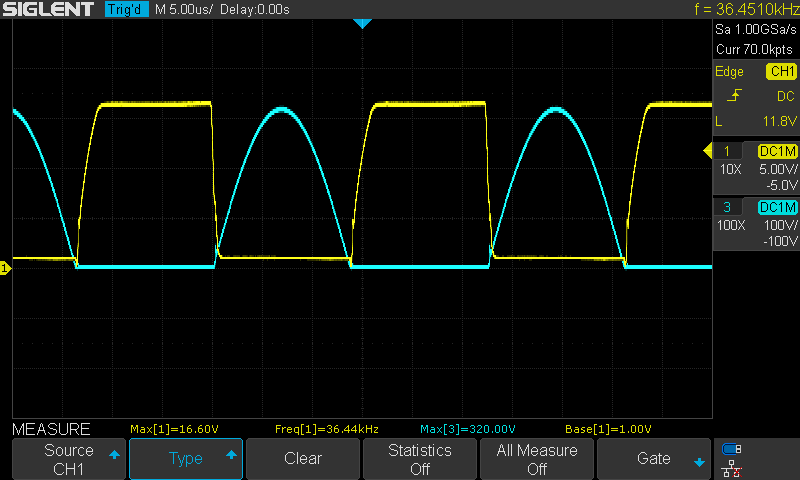Click the f = 36.4510kHz frequency counter
800x480 pixels.
[x=747, y=9]
